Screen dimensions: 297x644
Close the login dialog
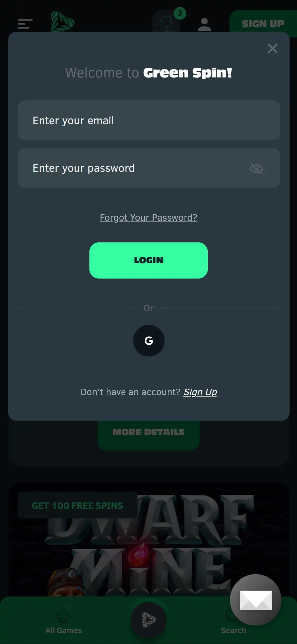272,48
